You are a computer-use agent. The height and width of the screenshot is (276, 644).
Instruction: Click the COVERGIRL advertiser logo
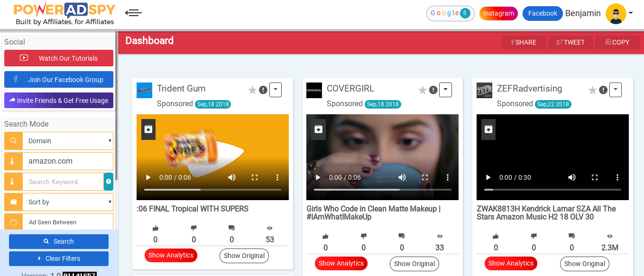coord(314,90)
